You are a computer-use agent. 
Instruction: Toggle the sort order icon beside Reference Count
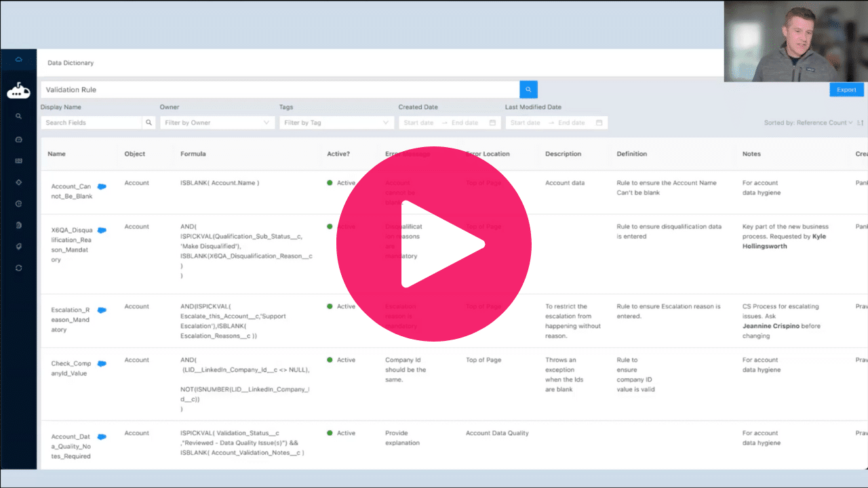point(860,123)
